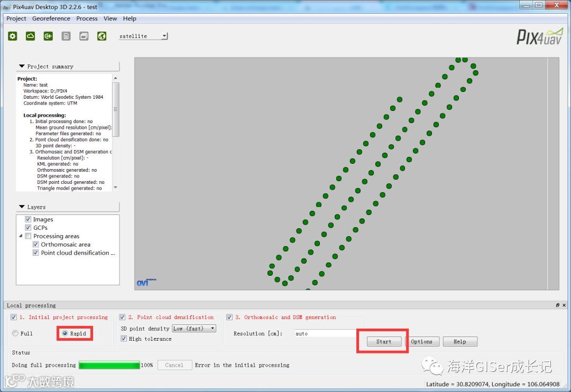Image resolution: width=571 pixels, height=392 pixels.
Task: Close the Local processing panel
Action: pos(564,305)
